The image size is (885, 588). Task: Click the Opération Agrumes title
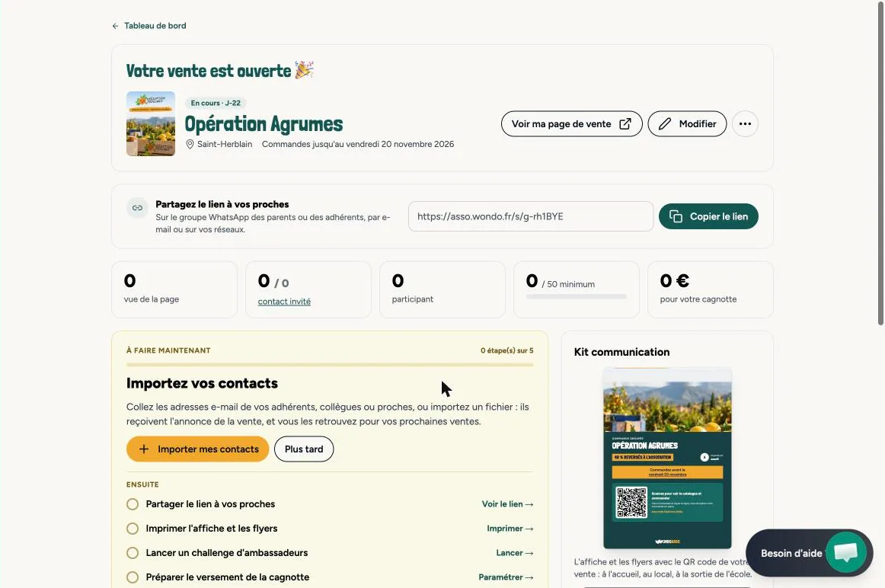[x=264, y=124]
